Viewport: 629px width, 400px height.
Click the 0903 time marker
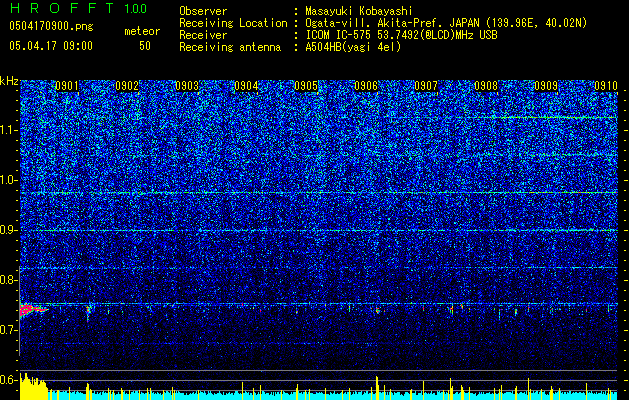tap(187, 86)
